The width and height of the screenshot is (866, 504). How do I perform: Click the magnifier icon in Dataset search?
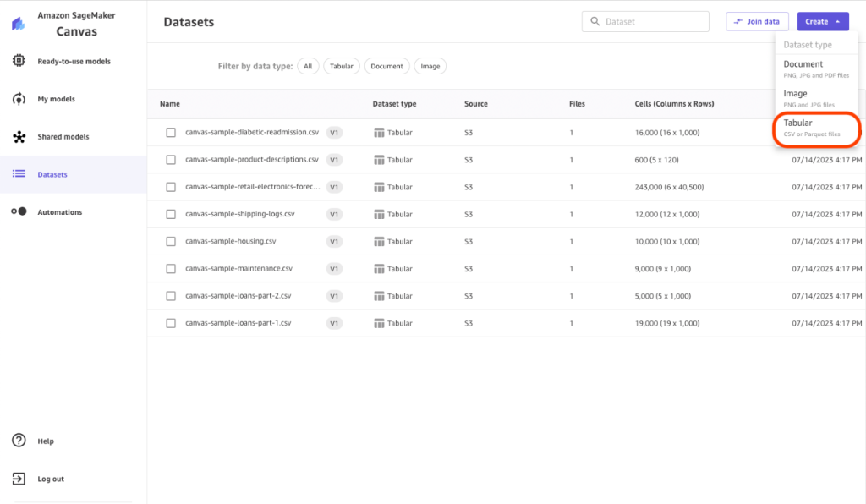(595, 21)
